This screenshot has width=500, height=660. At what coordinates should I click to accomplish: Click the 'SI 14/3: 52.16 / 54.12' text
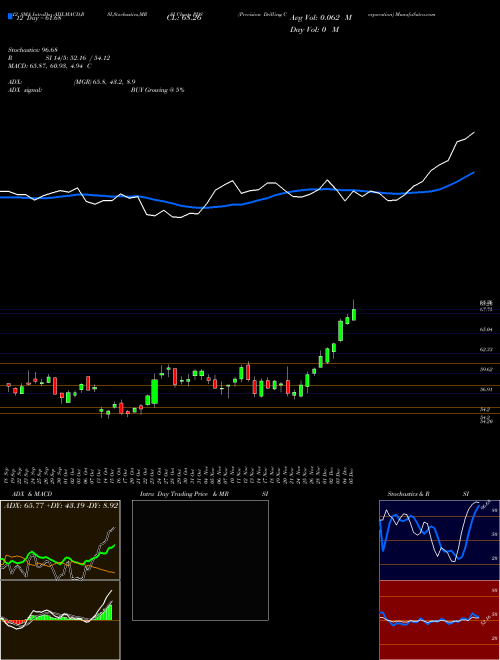pos(78,58)
